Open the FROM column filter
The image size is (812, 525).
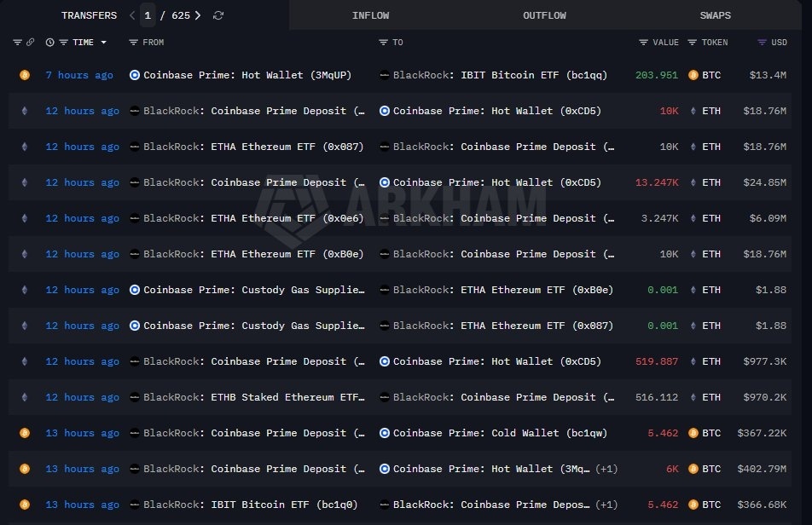(134, 43)
